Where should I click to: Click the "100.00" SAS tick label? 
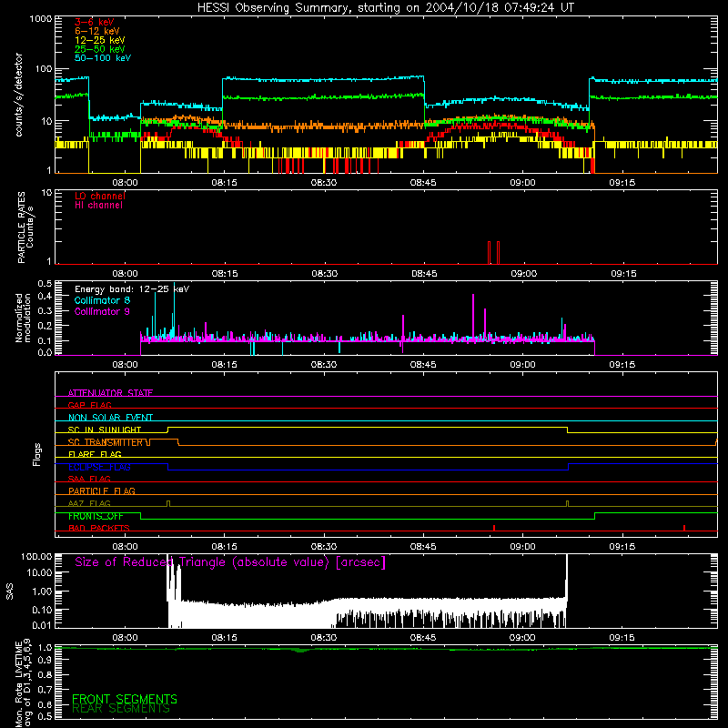[x=36, y=556]
